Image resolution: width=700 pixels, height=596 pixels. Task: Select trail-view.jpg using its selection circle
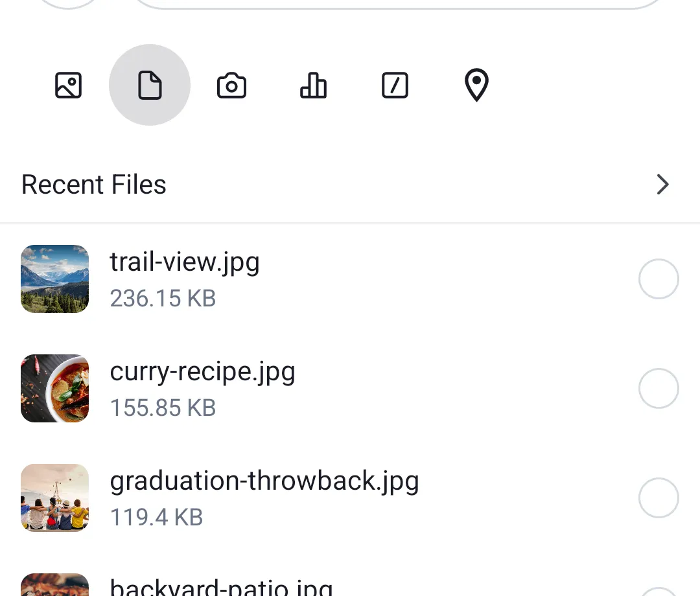659,279
